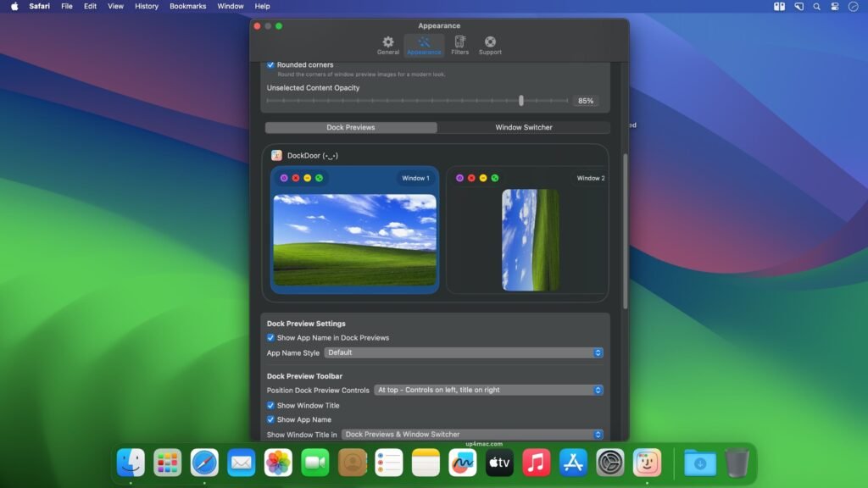Open the Position Dock Preview Controls dropdown
Screen dimensions: 868x488
pyautogui.click(x=488, y=390)
